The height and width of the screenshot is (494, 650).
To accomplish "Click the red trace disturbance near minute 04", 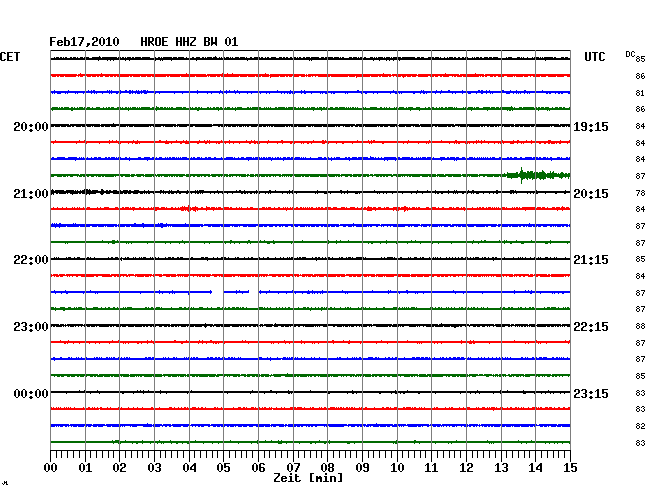I will point(189,208).
